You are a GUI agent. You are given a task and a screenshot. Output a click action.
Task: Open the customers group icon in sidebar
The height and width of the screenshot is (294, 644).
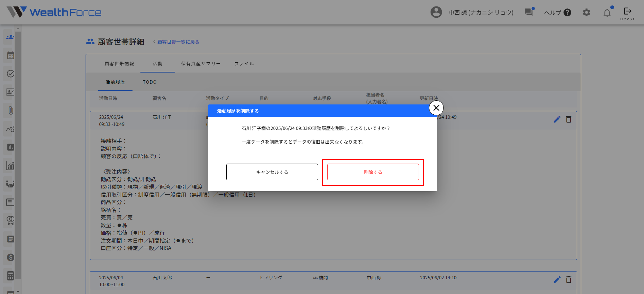(10, 37)
